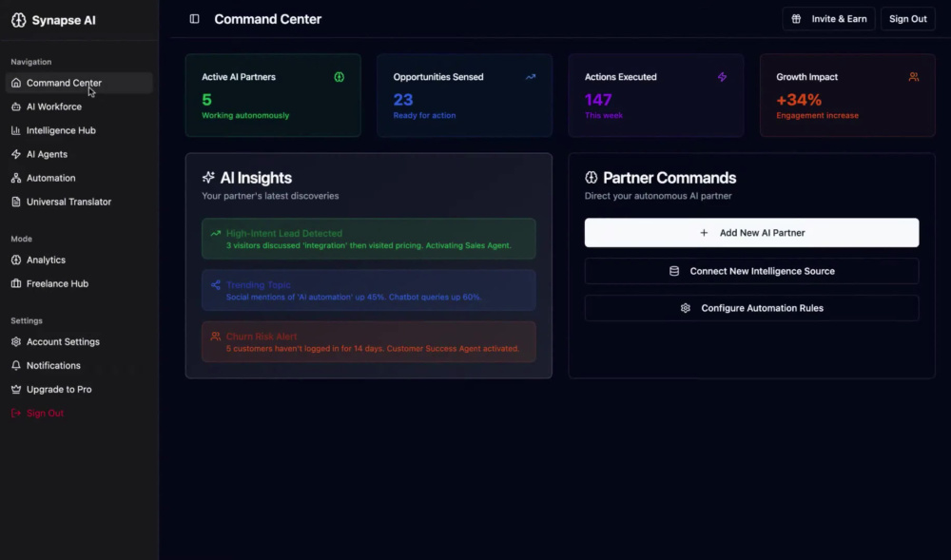Click the gift icon in Invite & Earn
951x560 pixels.
coord(796,19)
